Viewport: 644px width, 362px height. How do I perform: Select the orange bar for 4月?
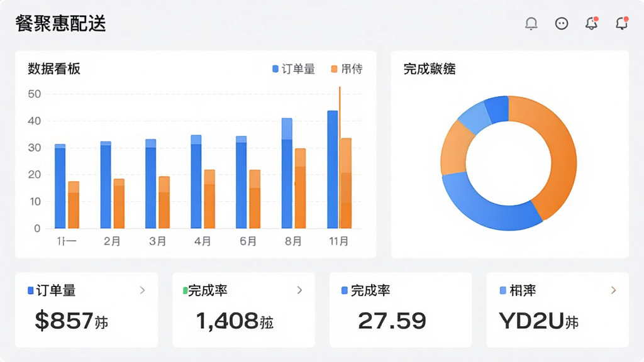tap(209, 199)
